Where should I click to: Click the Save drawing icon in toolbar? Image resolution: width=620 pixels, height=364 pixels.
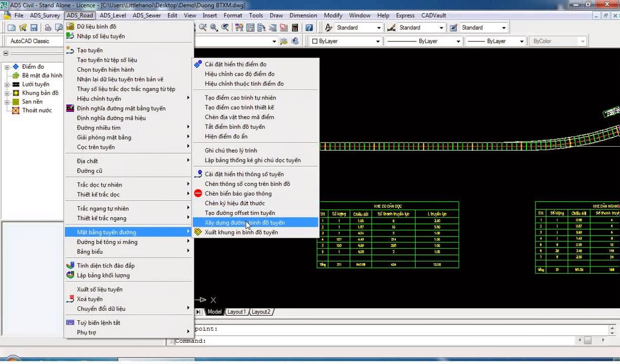point(34,28)
